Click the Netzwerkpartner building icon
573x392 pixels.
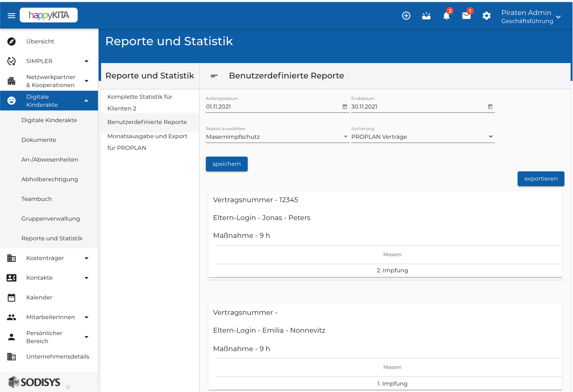click(x=11, y=81)
